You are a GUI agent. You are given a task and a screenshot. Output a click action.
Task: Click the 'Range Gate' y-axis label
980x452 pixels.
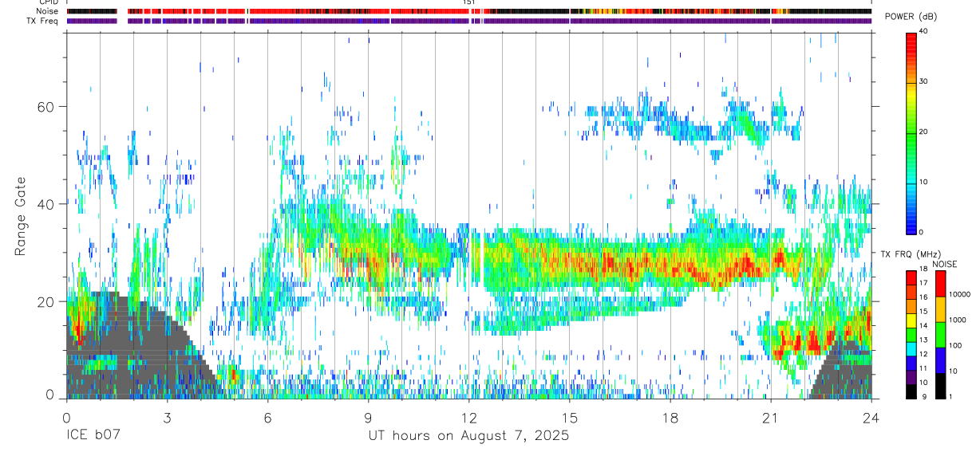[21, 216]
